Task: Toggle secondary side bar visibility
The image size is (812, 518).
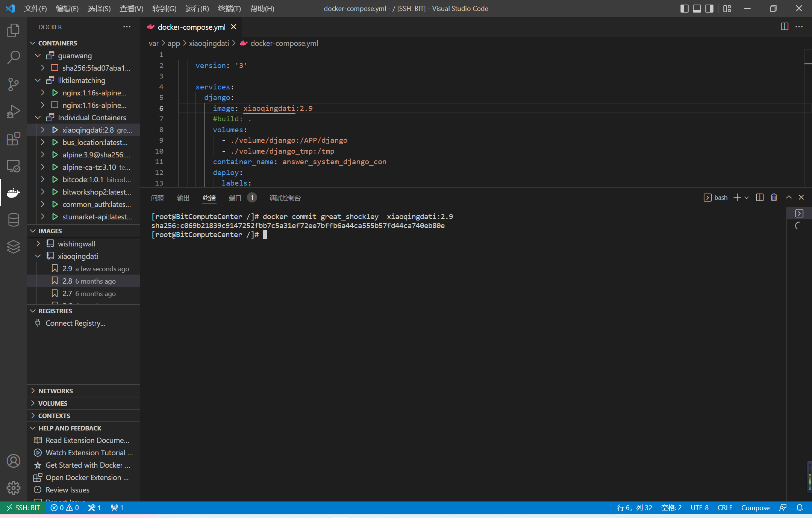Action: point(709,8)
